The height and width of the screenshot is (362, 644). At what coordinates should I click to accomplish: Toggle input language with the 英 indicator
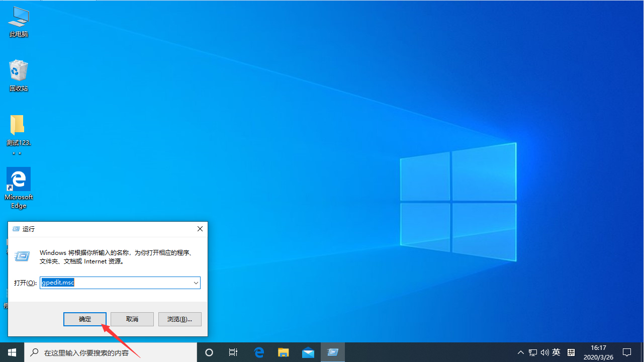(556, 352)
